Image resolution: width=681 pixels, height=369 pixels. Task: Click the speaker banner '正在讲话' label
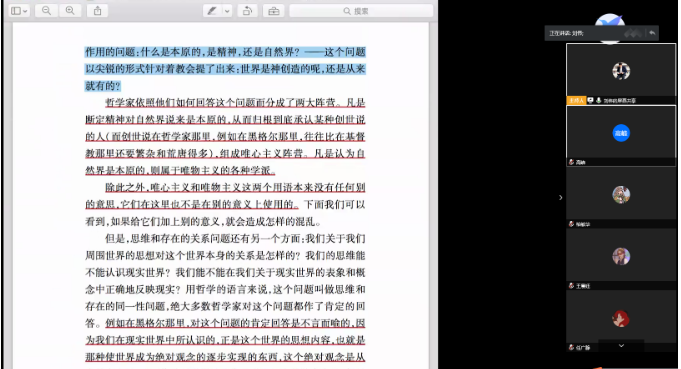coord(566,33)
